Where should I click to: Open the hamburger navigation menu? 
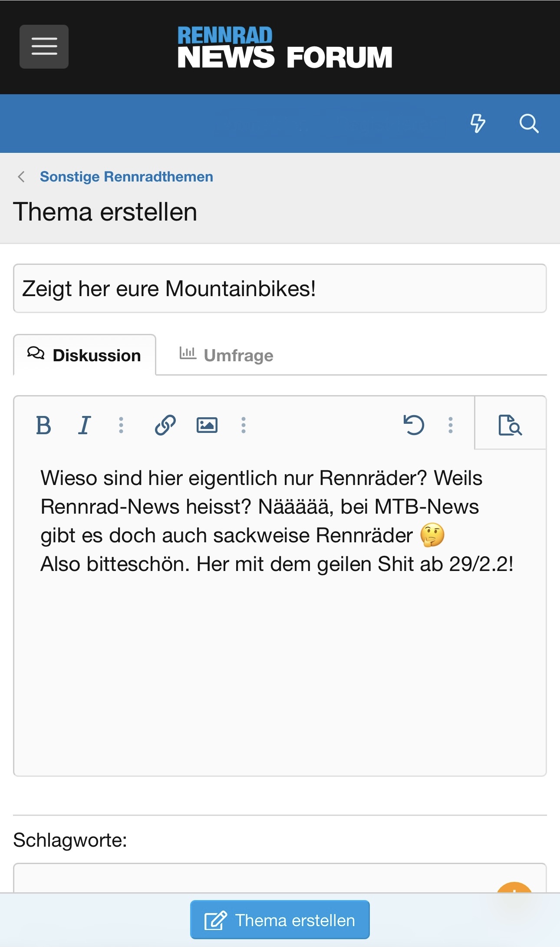[44, 46]
